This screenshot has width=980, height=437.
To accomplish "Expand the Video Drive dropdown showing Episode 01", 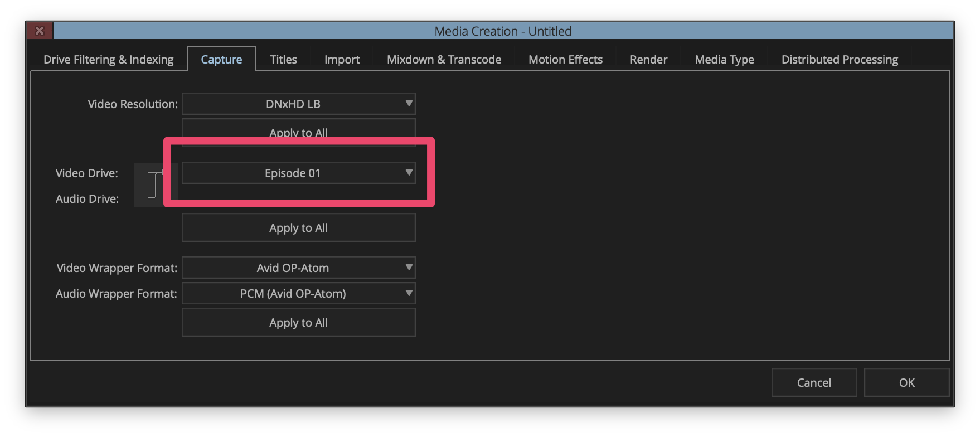I will click(x=298, y=173).
